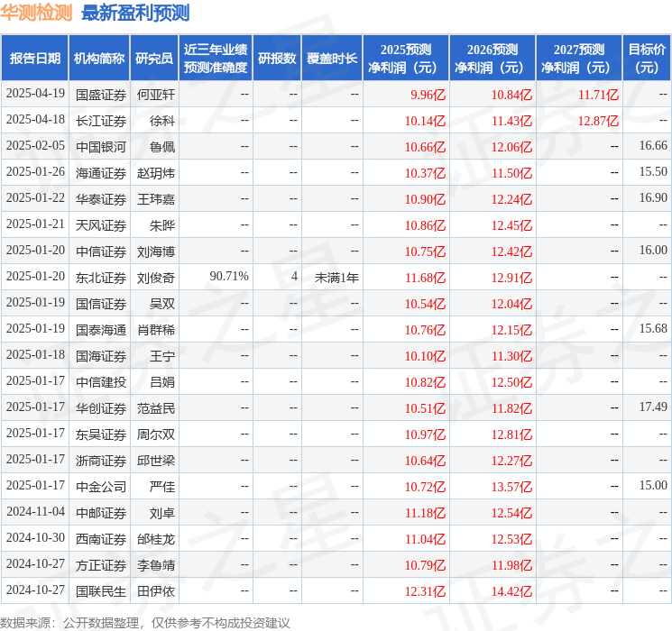
Task: Select the 东北证券 institution cell
Action: tap(101, 278)
